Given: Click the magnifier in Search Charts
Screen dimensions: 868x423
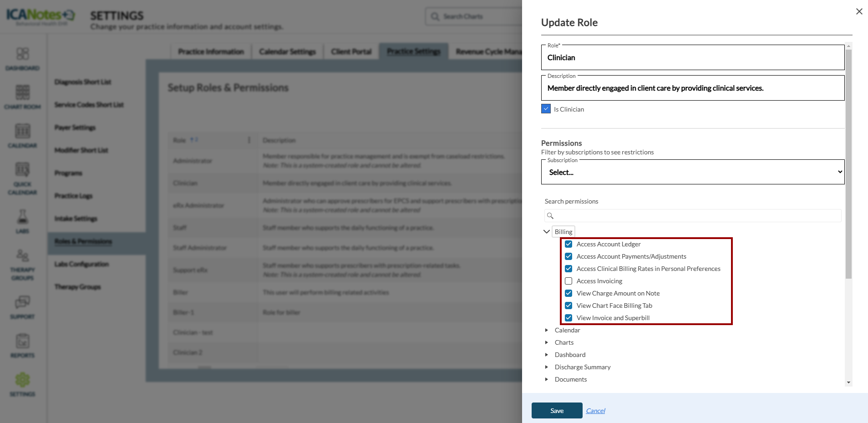Looking at the screenshot, I should [435, 16].
